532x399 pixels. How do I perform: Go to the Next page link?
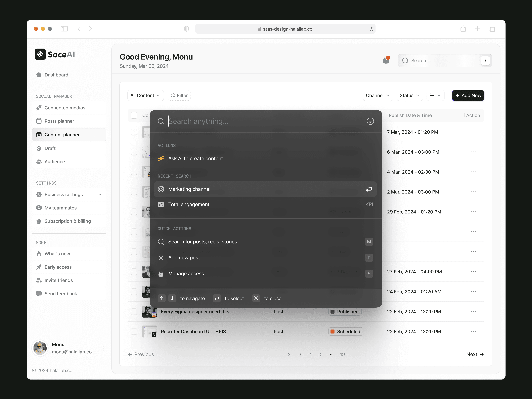[x=475, y=354]
